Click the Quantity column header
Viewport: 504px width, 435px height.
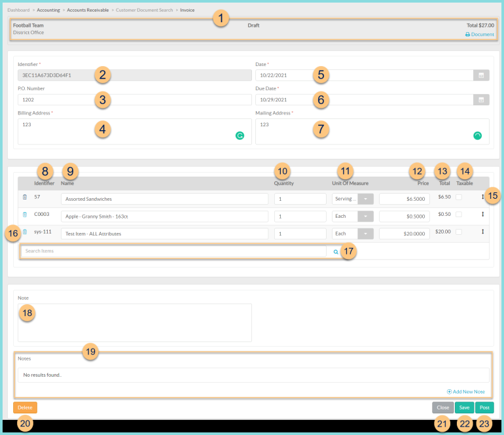[x=284, y=183]
